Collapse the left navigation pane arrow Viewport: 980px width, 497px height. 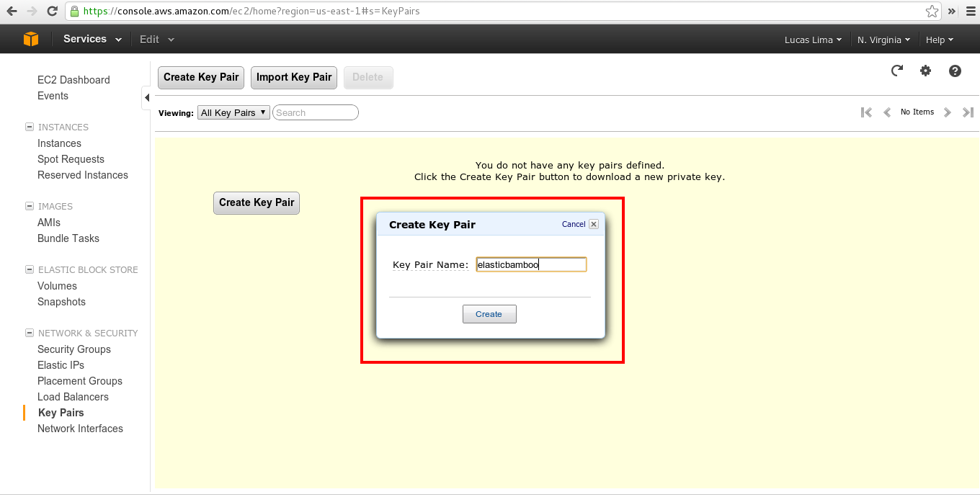click(146, 97)
